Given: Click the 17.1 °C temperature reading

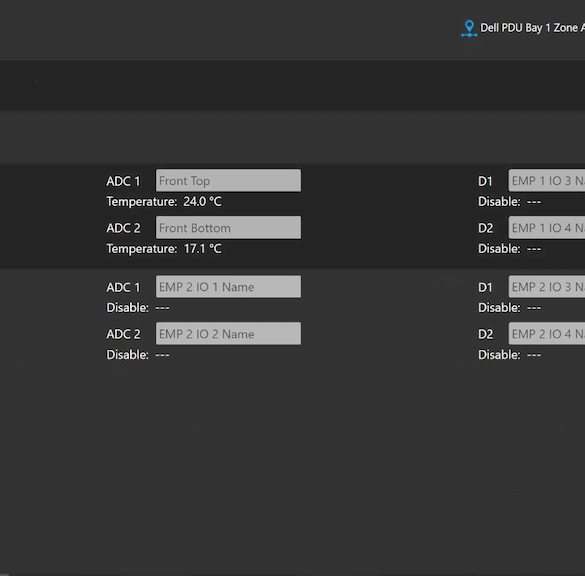Looking at the screenshot, I should (202, 248).
